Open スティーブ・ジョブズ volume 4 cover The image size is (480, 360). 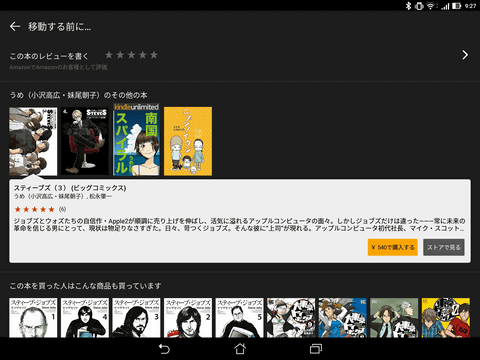point(85,318)
